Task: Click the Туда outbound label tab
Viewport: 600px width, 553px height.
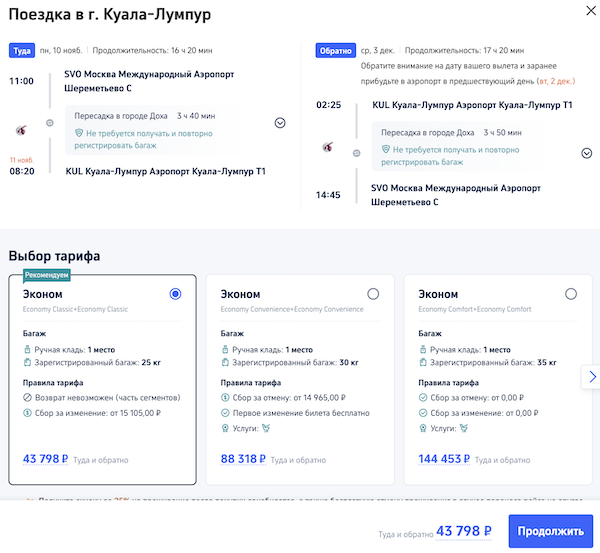Action: (x=22, y=49)
